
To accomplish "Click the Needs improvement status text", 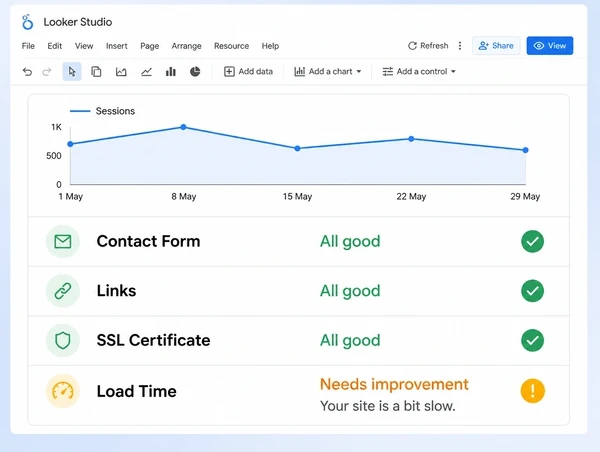I will [394, 384].
